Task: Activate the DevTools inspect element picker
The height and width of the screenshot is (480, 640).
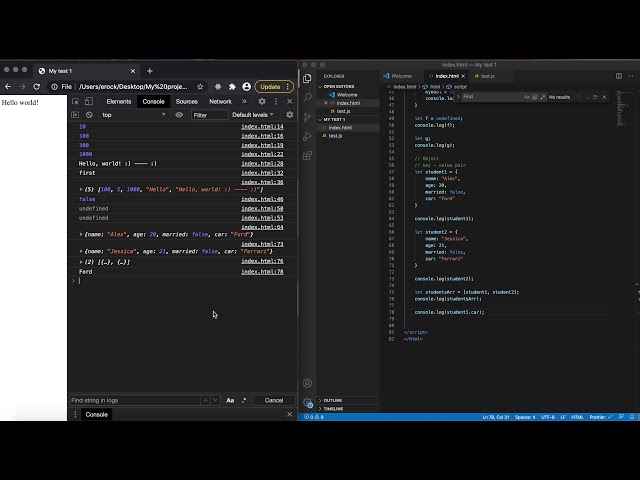Action: [x=75, y=102]
